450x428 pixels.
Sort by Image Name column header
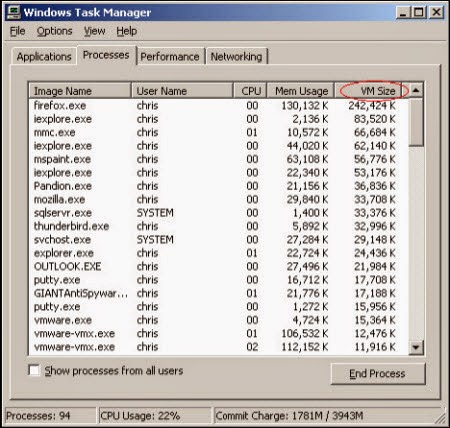(80, 91)
